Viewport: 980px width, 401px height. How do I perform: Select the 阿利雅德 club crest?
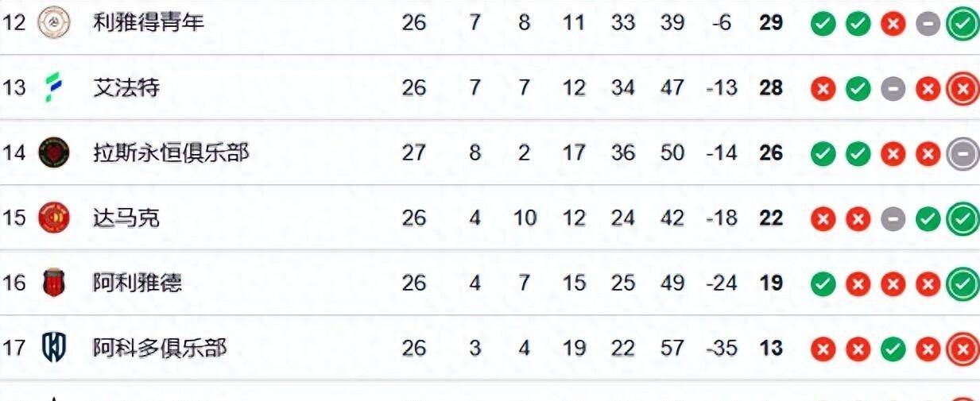coord(54,282)
